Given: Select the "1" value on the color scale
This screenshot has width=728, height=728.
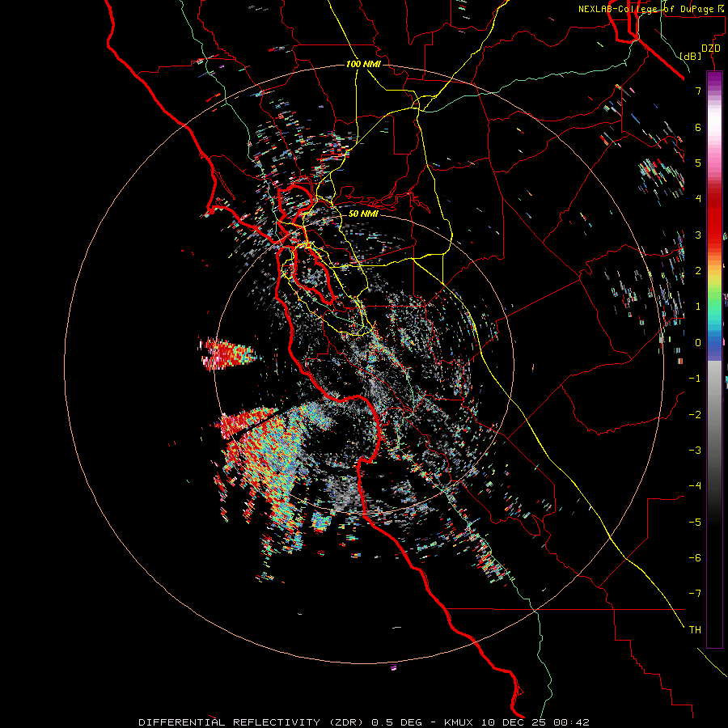Looking at the screenshot, I should point(698,307).
